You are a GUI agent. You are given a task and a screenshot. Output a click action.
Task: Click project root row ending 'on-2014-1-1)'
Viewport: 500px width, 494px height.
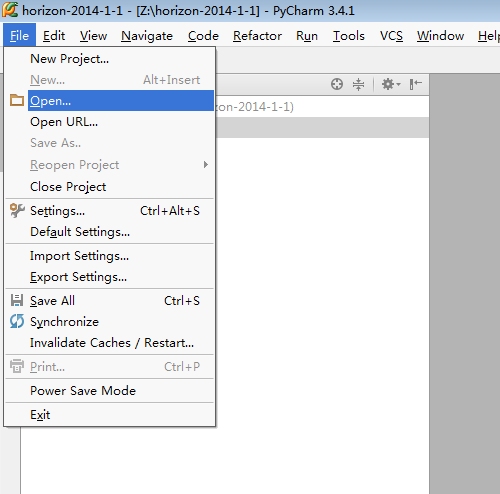(322, 107)
